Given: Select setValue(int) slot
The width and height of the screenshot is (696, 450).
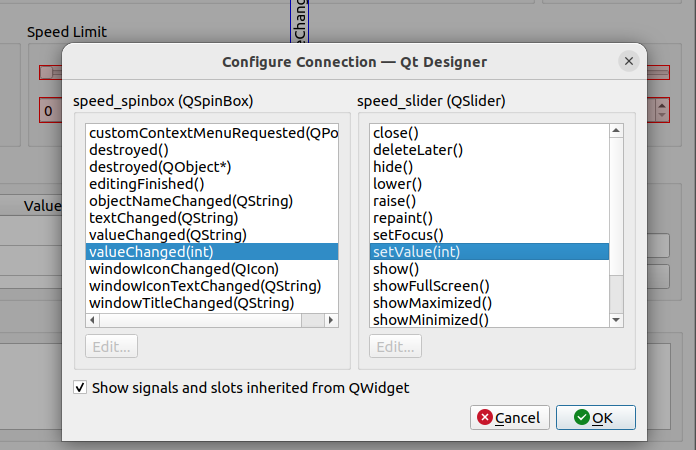Looking at the screenshot, I should tap(490, 252).
